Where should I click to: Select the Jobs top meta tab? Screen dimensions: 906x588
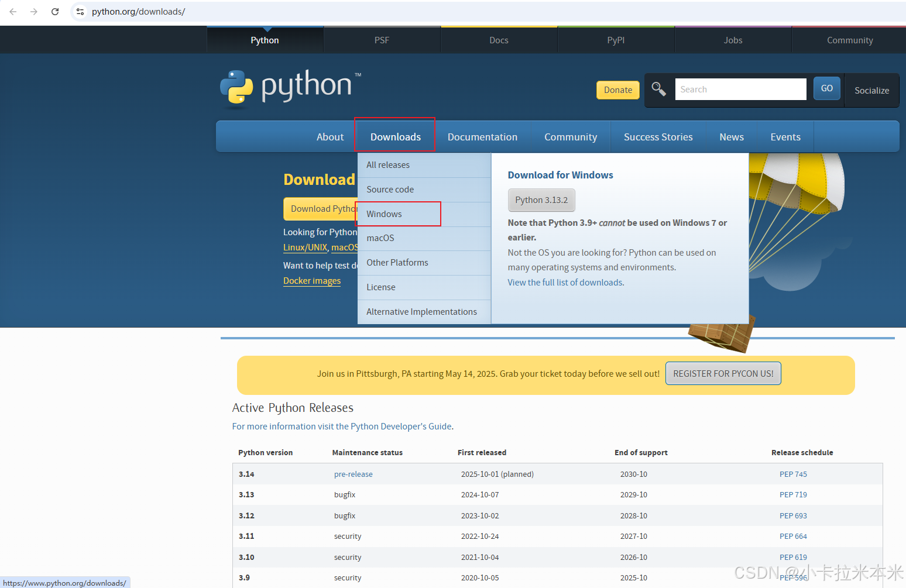733,40
